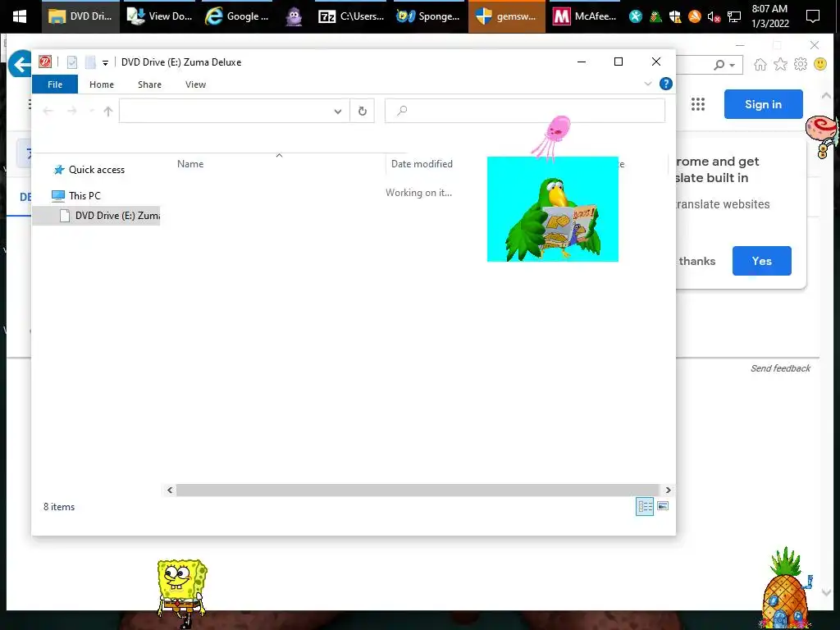Open the File tab
The width and height of the screenshot is (840, 630).
[x=55, y=84]
